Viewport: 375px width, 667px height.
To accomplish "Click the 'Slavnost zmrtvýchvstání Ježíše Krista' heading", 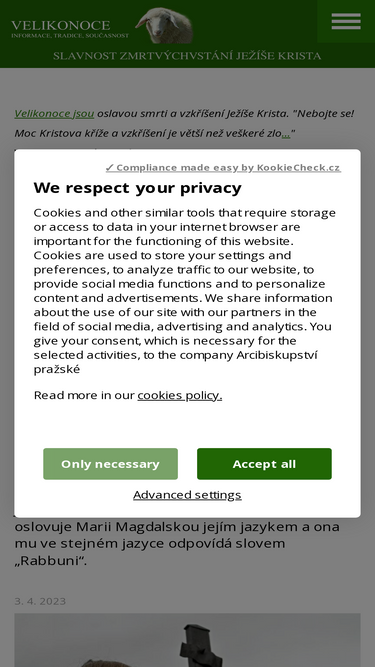I will (187, 56).
